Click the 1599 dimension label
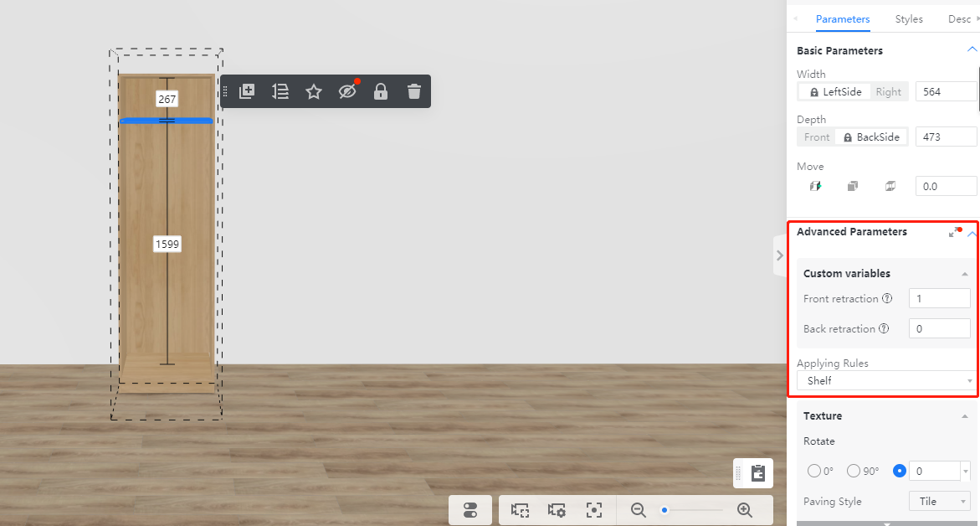Image resolution: width=980 pixels, height=526 pixels. tap(167, 244)
